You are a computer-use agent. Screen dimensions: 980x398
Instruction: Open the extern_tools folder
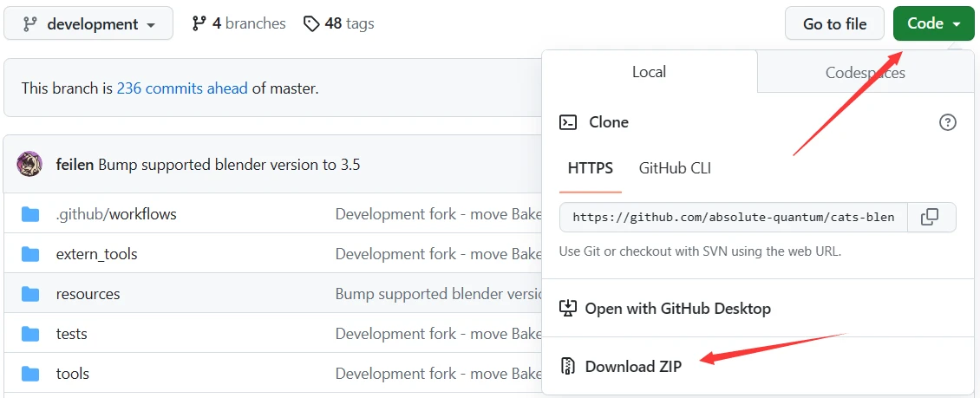(x=96, y=254)
